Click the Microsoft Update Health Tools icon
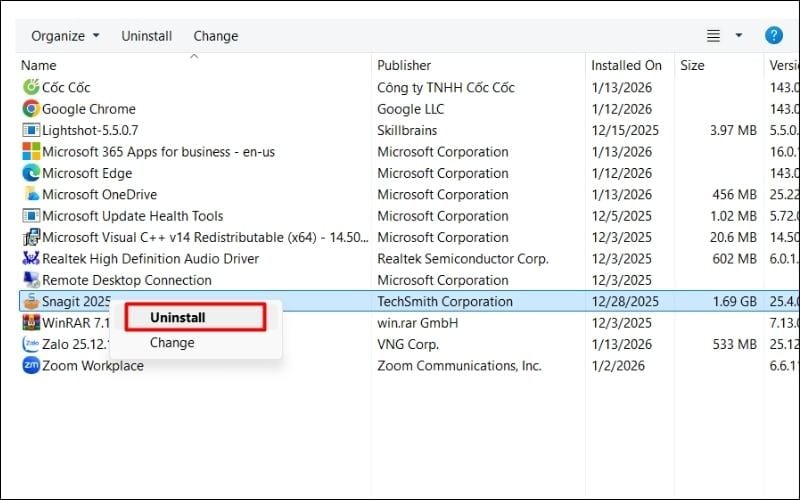The width and height of the screenshot is (800, 500). pos(31,216)
